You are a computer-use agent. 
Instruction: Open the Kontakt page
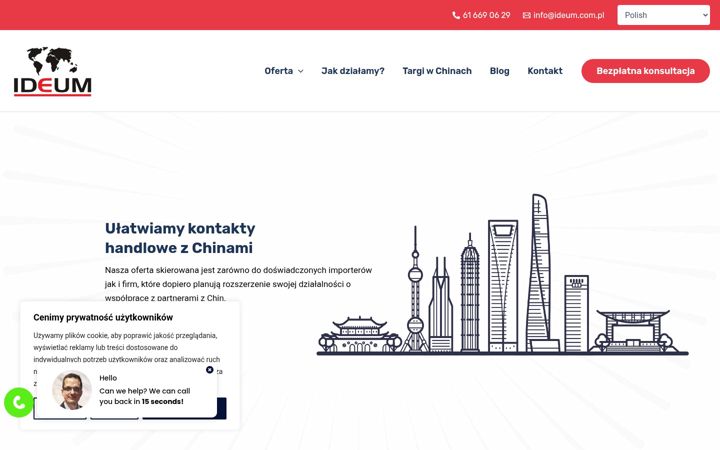(x=545, y=71)
